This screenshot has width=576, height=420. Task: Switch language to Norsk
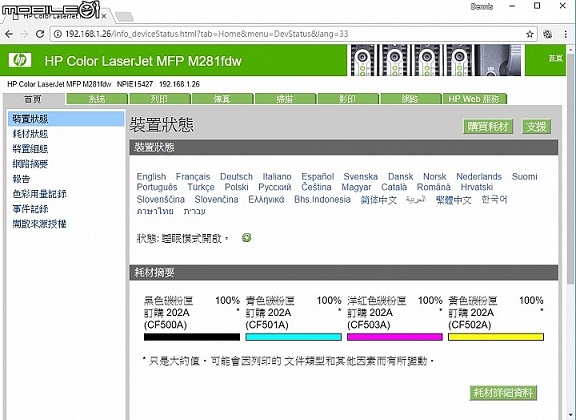point(435,177)
